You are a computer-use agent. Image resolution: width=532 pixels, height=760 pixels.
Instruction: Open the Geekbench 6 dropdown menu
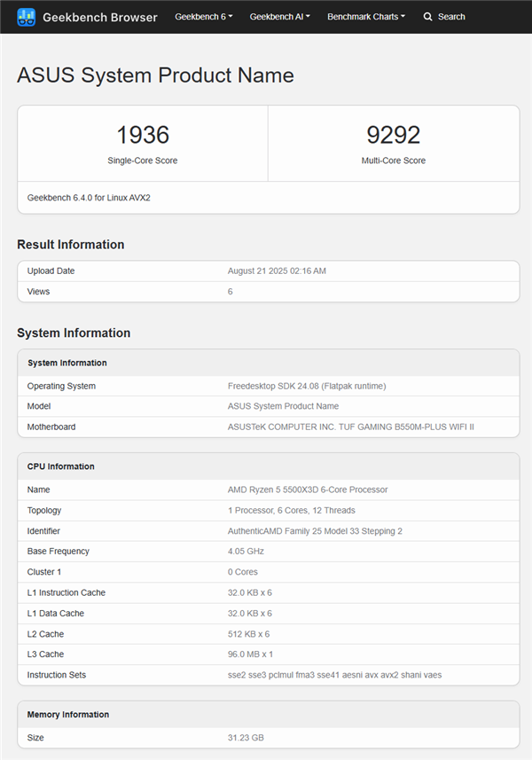pos(202,17)
